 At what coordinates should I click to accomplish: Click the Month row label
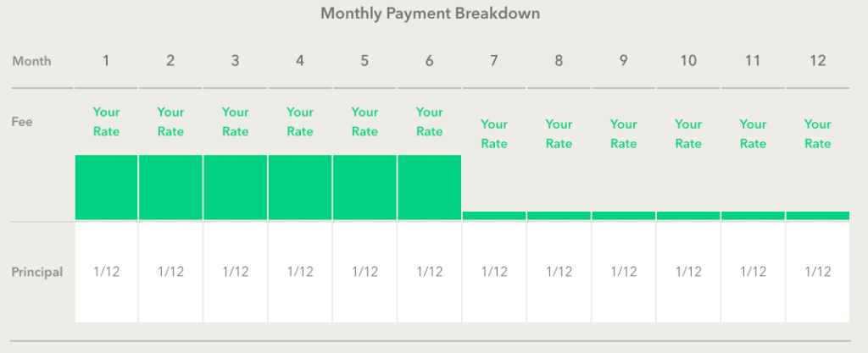tap(31, 61)
